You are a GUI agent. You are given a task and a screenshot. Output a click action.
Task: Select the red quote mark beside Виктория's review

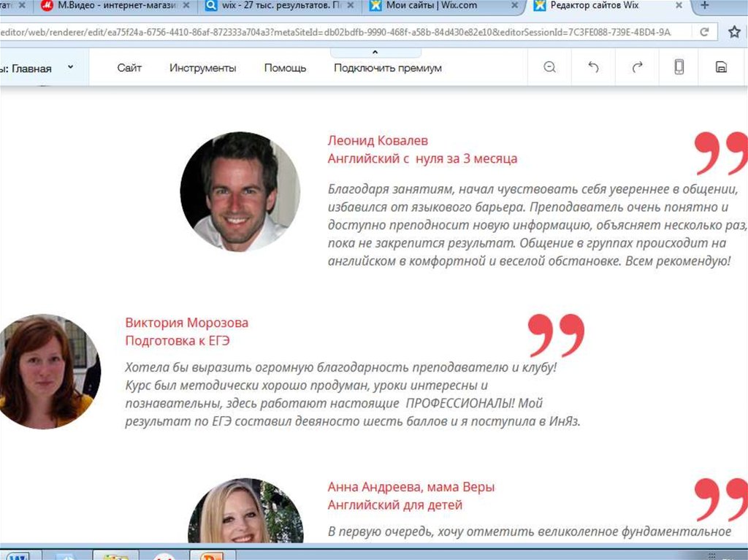pos(556,335)
